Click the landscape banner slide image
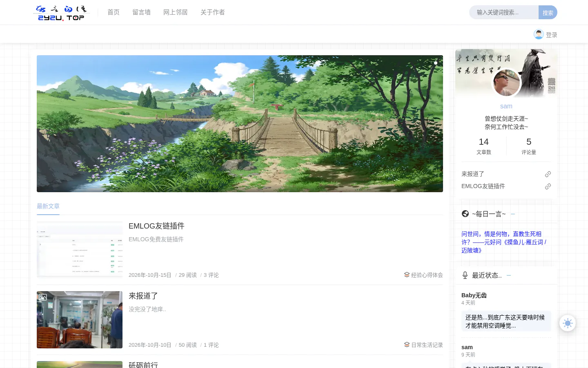 coord(240,123)
